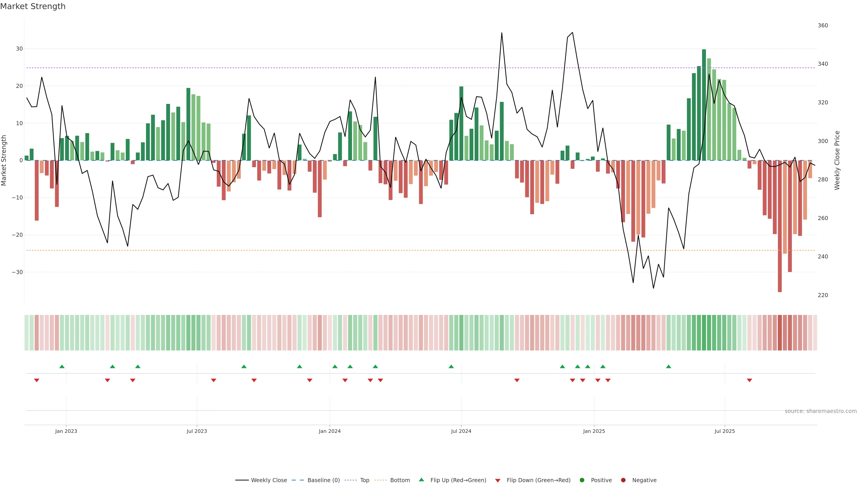Click the green flip-up marker just before Jul 2024
Viewport: 868px width, 488px height.
coord(451,366)
